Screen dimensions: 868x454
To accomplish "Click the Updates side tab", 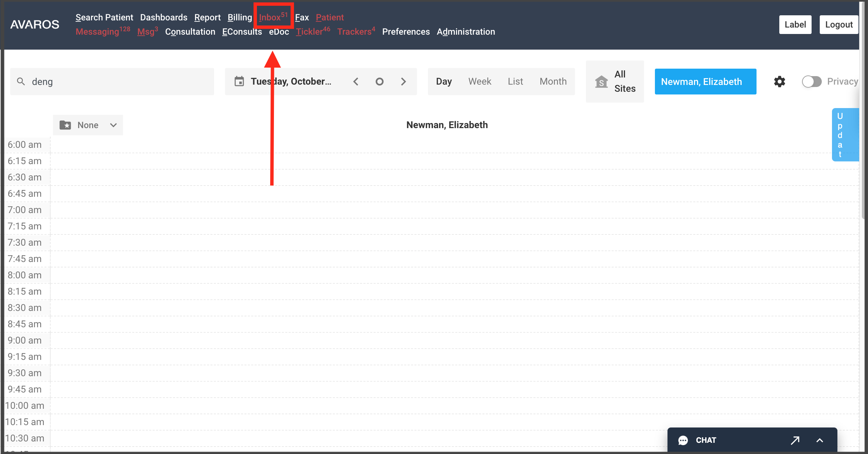I will click(845, 135).
